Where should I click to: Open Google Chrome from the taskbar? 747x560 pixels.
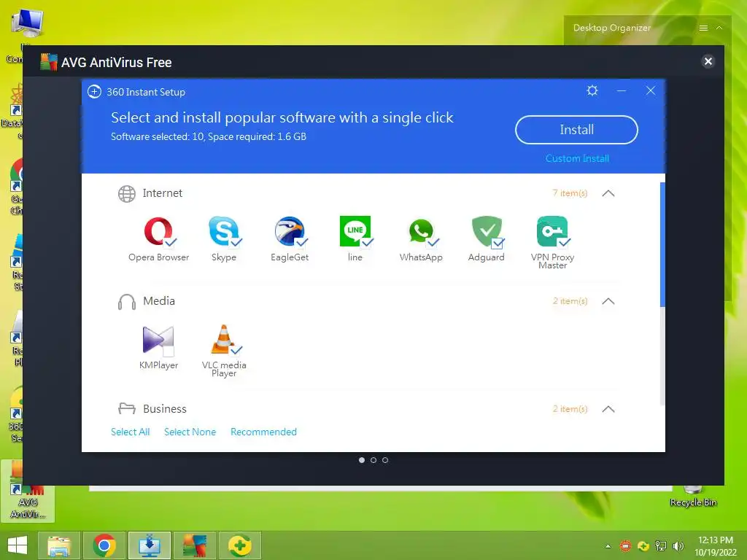[104, 545]
